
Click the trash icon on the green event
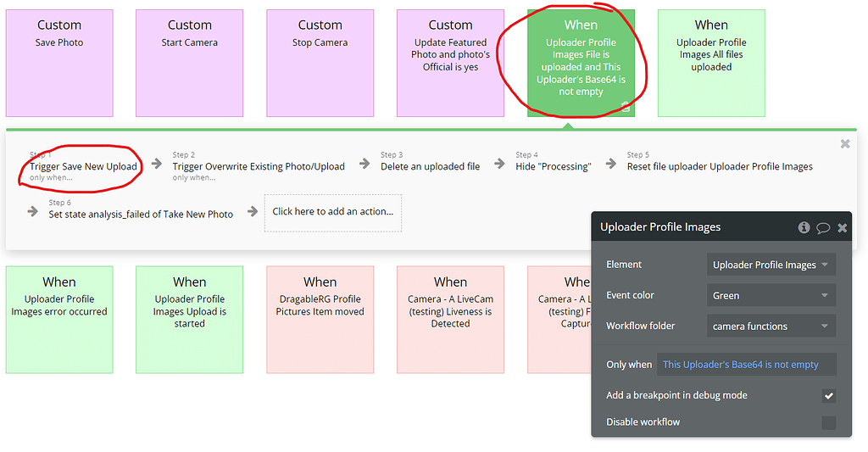(626, 107)
